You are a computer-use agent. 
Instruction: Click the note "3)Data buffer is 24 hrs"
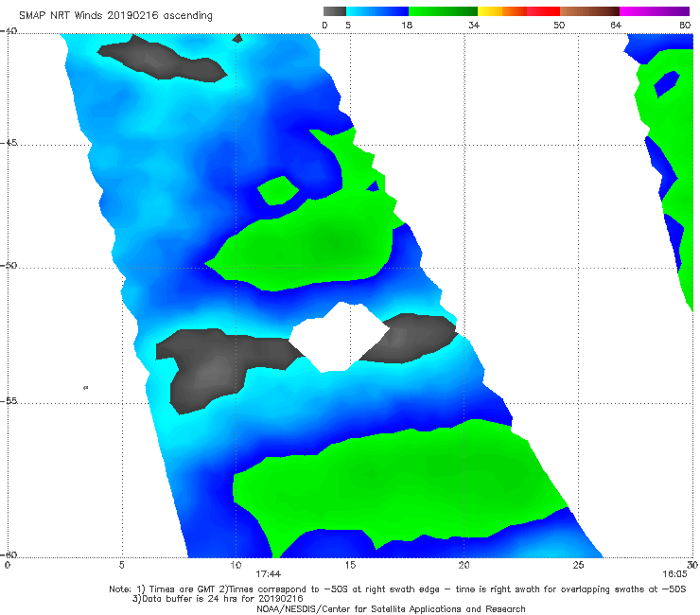pos(218,599)
